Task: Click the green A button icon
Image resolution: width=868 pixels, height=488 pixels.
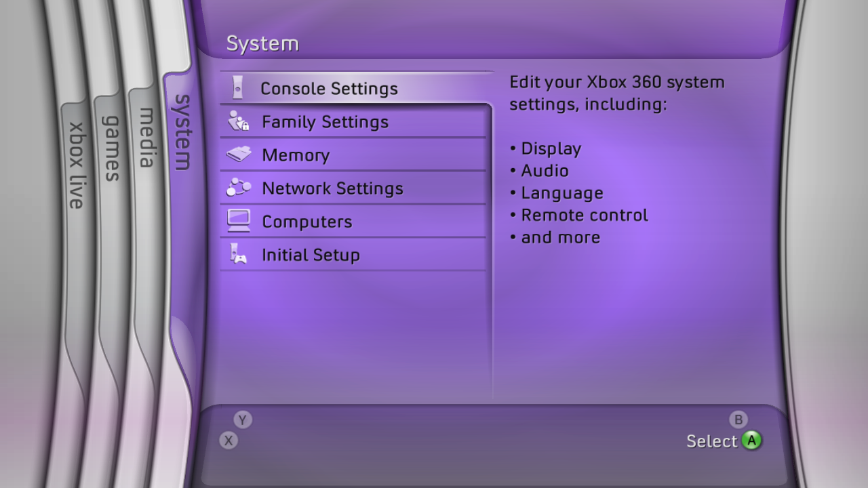Action: pos(751,441)
